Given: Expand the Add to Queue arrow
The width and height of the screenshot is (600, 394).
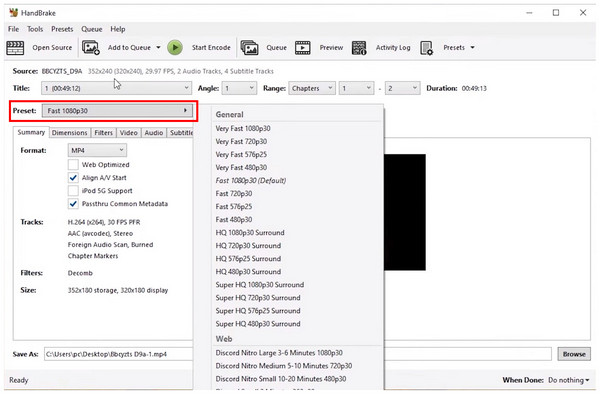Looking at the screenshot, I should (x=158, y=48).
